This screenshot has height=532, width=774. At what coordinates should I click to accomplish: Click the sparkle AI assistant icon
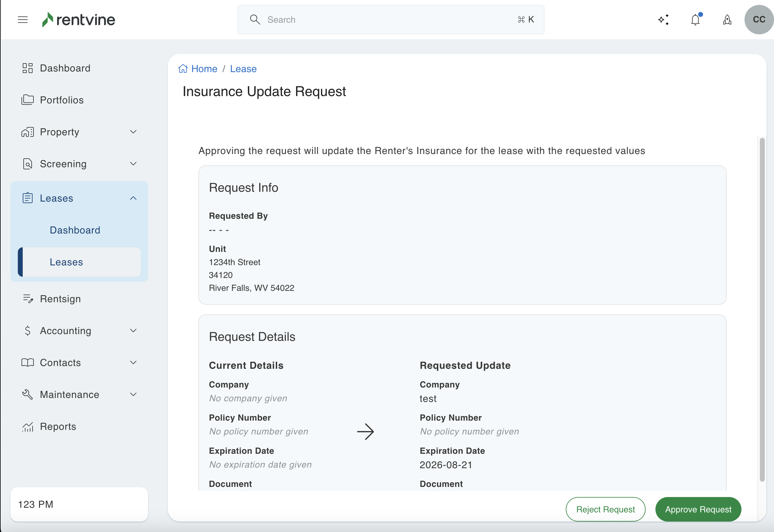[663, 20]
